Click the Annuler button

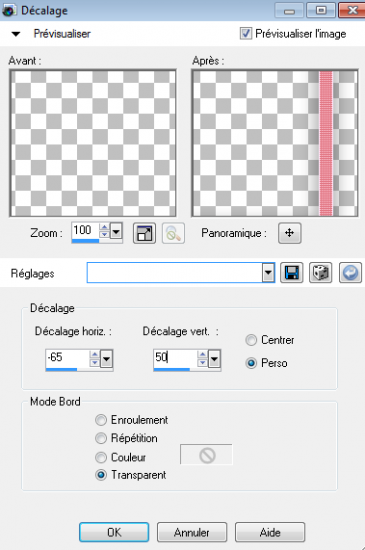coord(192,532)
